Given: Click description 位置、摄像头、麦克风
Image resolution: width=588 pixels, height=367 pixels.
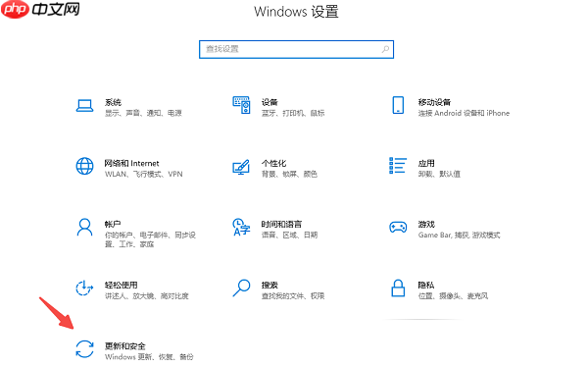Looking at the screenshot, I should [453, 296].
